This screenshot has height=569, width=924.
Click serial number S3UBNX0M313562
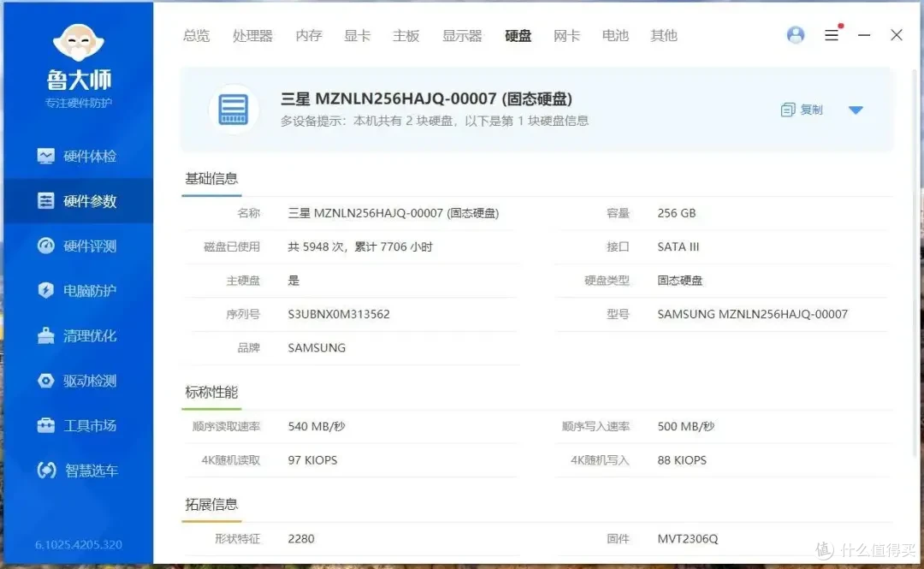(x=339, y=314)
